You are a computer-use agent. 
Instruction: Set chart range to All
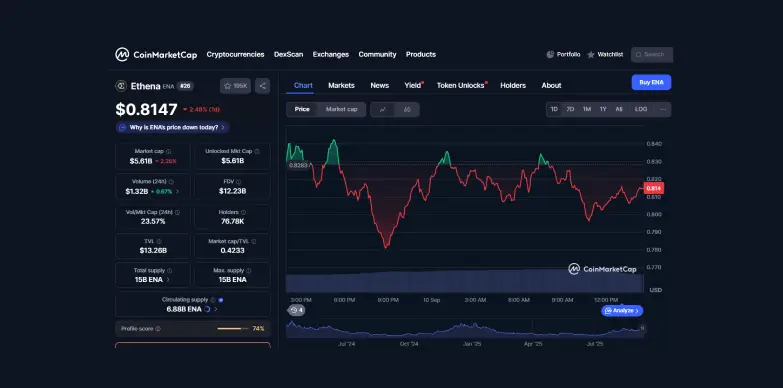(619, 109)
